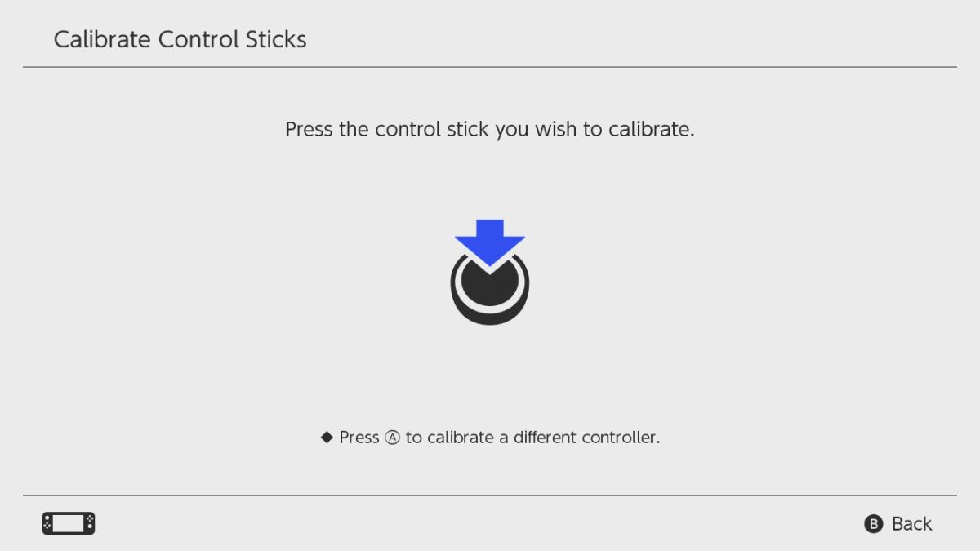Click the bottom divider line above Back

490,495
